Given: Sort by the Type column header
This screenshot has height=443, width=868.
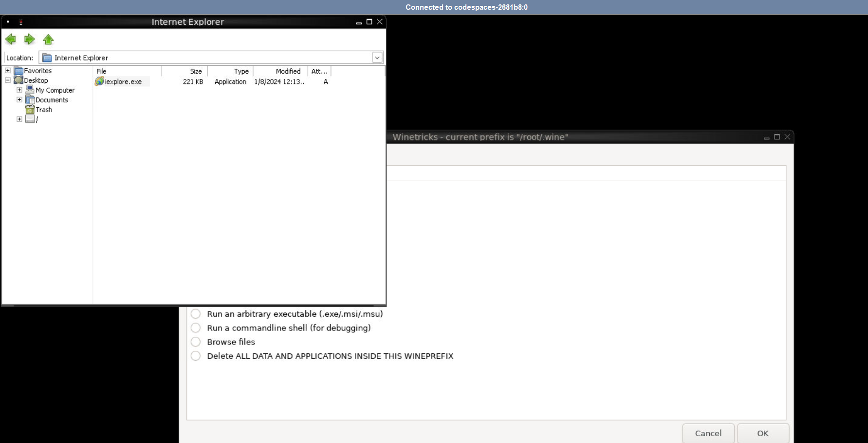Looking at the screenshot, I should (230, 71).
